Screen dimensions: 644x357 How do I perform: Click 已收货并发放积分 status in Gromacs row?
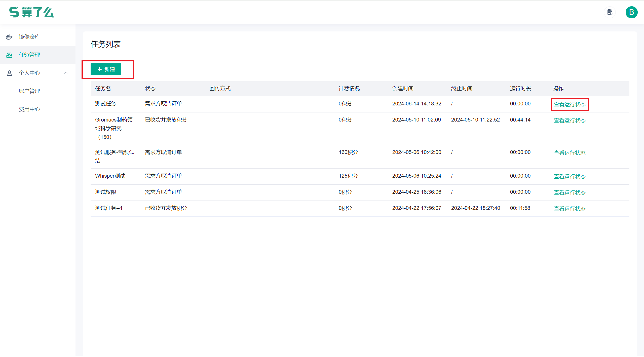166,120
